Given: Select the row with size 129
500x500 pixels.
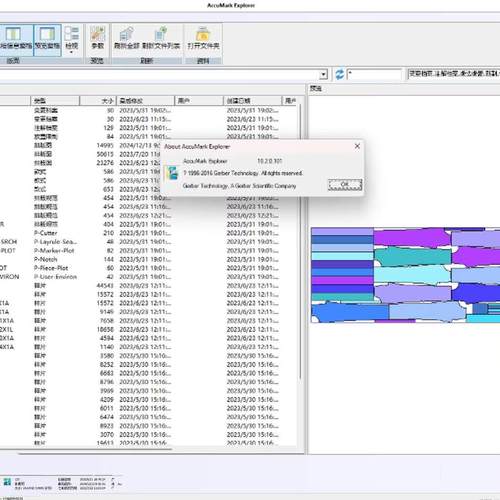Looking at the screenshot, I should coord(148,128).
